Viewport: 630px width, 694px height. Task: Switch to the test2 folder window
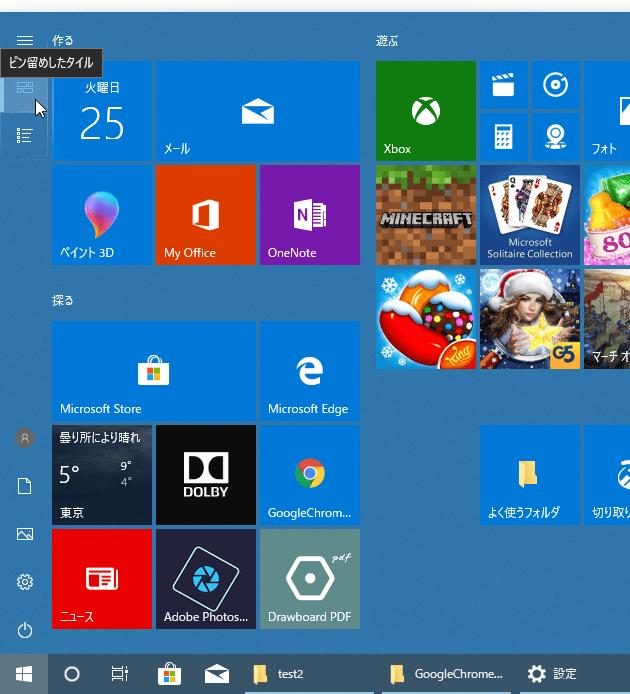click(310, 674)
